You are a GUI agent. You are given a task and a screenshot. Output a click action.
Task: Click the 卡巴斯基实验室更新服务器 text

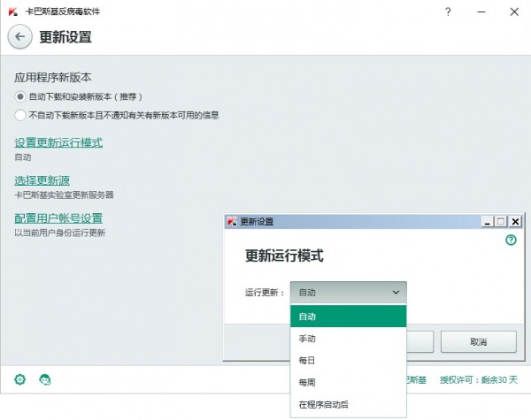64,195
